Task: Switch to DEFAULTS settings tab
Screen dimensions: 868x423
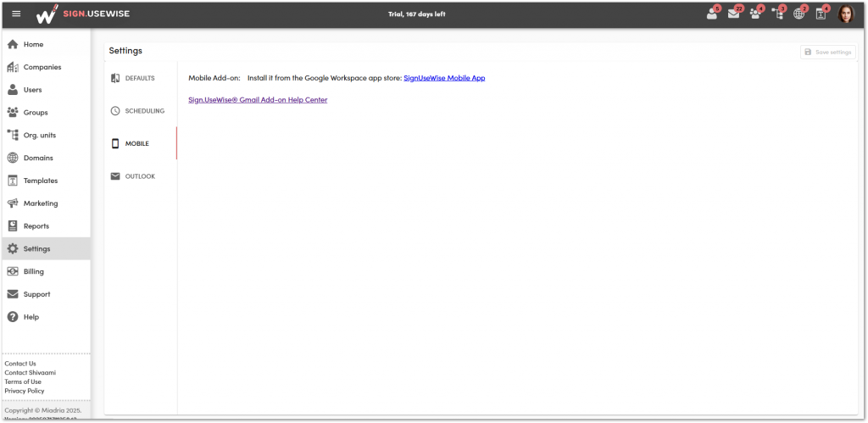Action: [x=141, y=78]
